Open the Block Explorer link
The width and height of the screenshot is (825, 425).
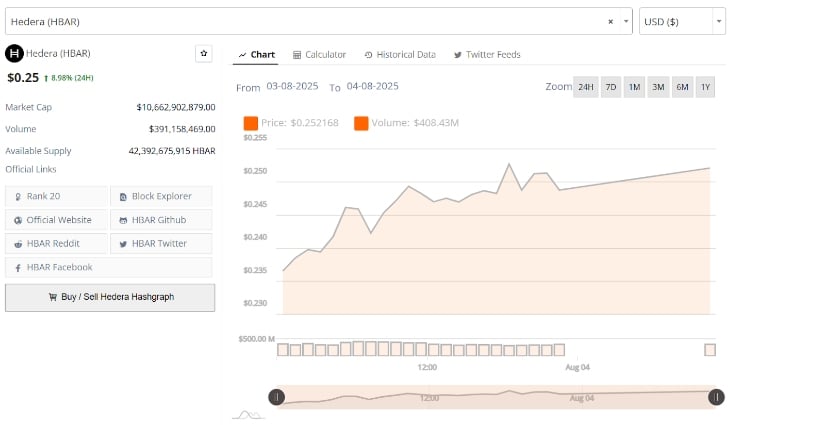tap(162, 196)
